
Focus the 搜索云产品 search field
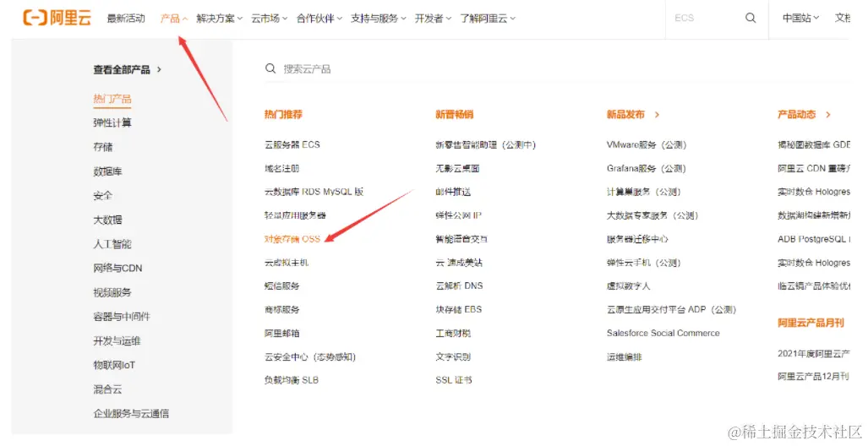tap(556, 68)
